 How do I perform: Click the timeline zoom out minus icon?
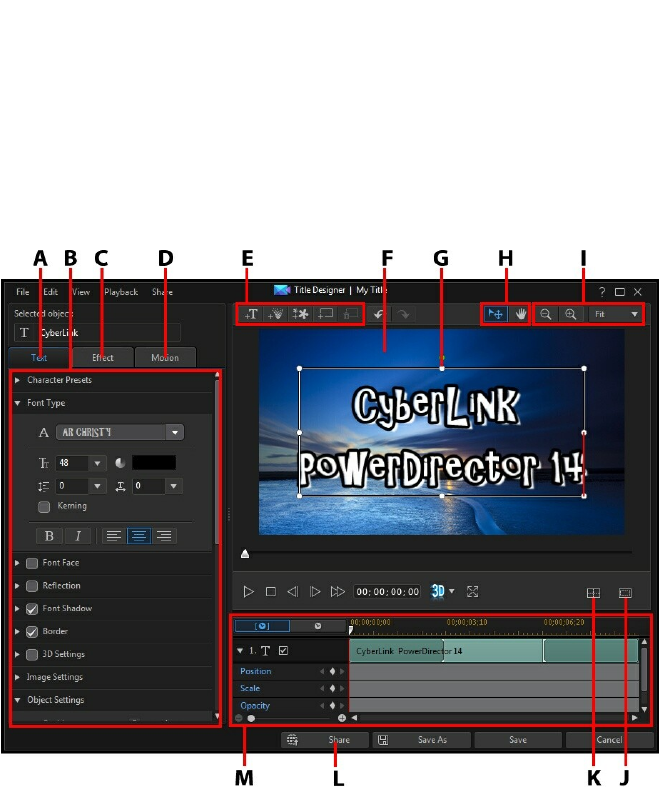pyautogui.click(x=239, y=718)
